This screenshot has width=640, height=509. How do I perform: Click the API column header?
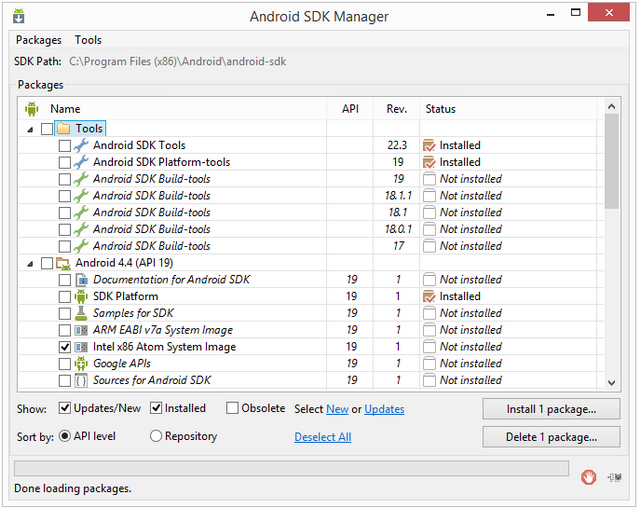[x=350, y=109]
